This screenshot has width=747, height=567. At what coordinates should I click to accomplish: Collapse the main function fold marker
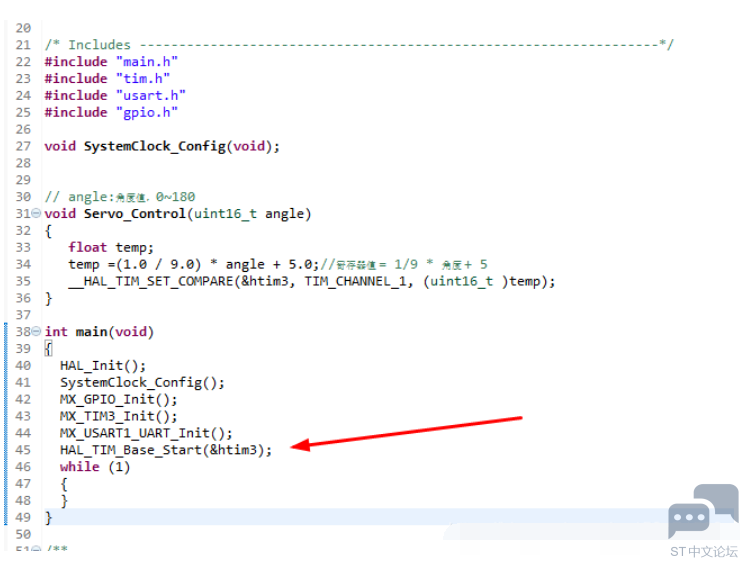pos(36,331)
